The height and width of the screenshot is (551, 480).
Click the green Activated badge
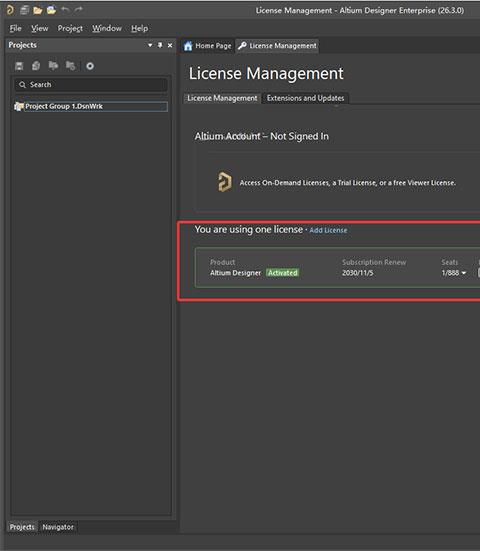coord(283,273)
